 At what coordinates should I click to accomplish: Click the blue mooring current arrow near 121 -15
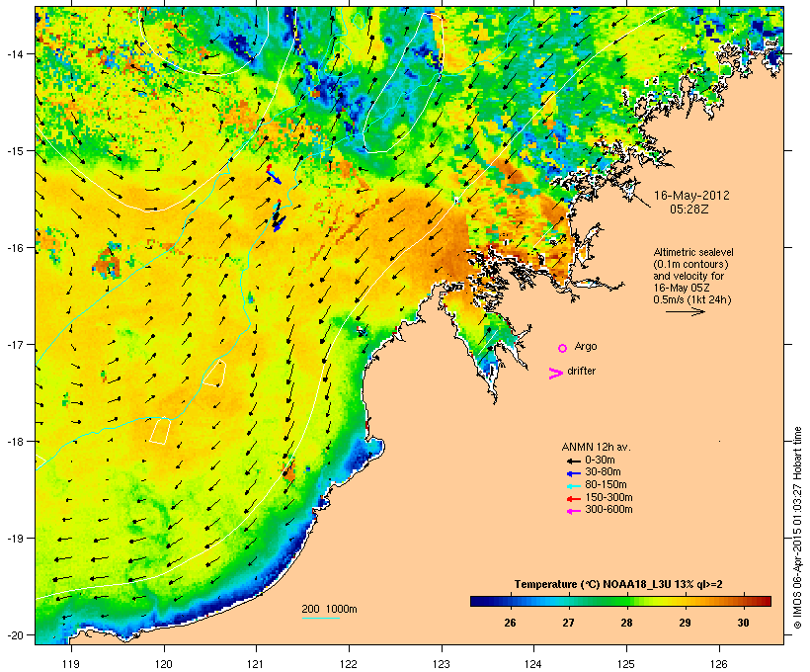[275, 178]
